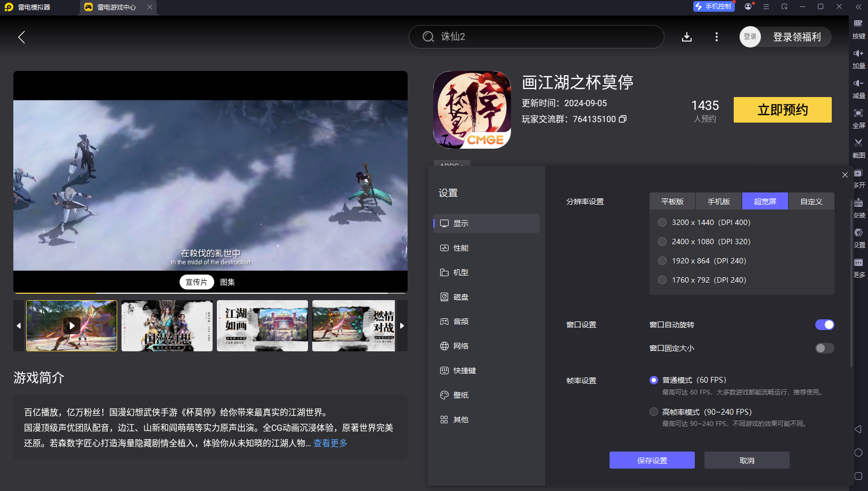This screenshot has width=868, height=491.
Task: Open 磁盘 settings section
Action: click(486, 297)
